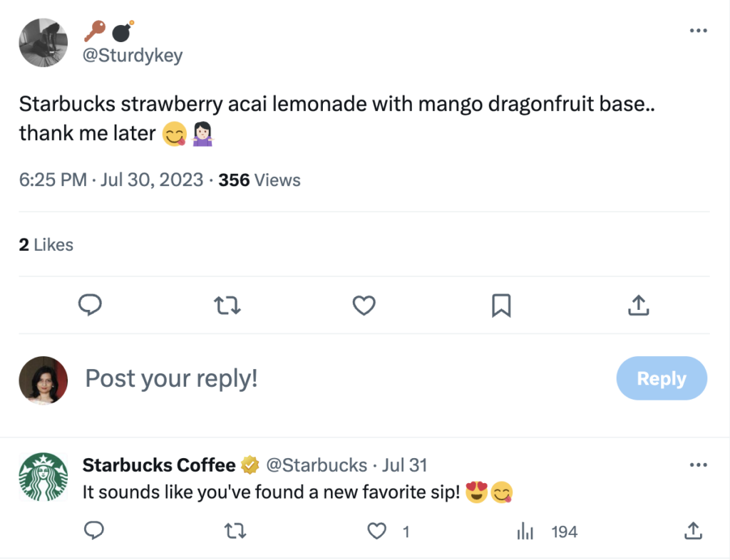
Task: Bookmark the Sturdykey tweet
Action: coord(501,305)
